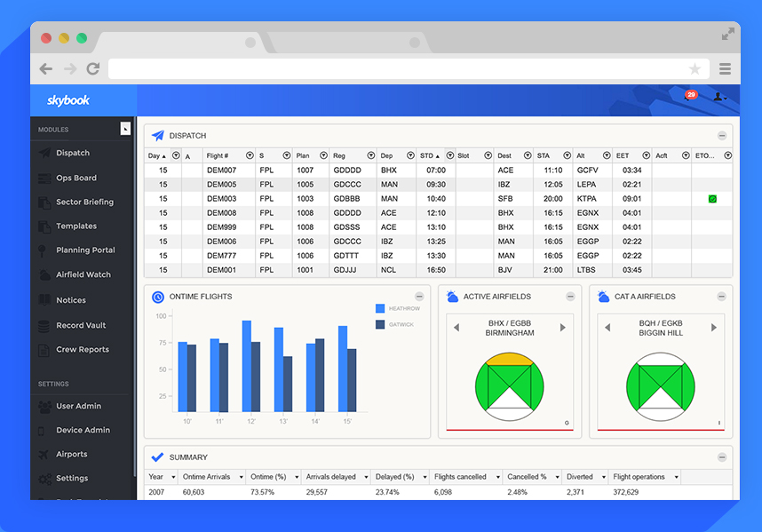Click the Crew Reports document icon
The width and height of the screenshot is (762, 532).
[x=44, y=350]
